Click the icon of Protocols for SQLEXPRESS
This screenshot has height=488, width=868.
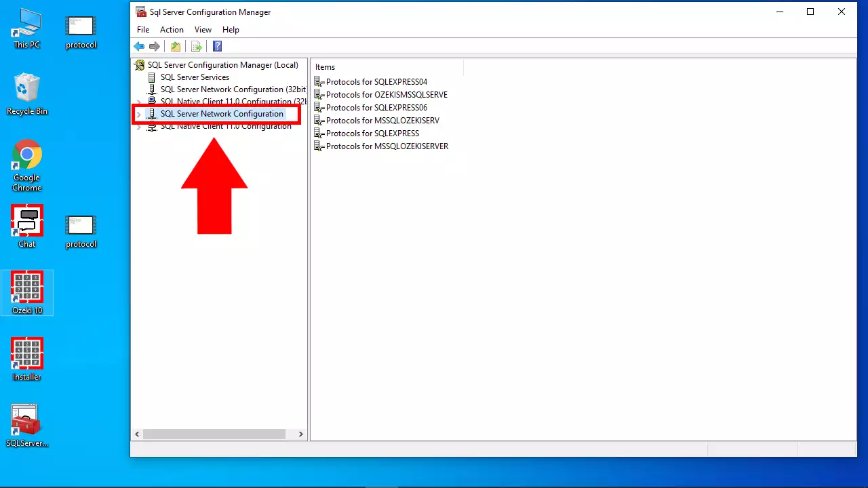coord(319,134)
